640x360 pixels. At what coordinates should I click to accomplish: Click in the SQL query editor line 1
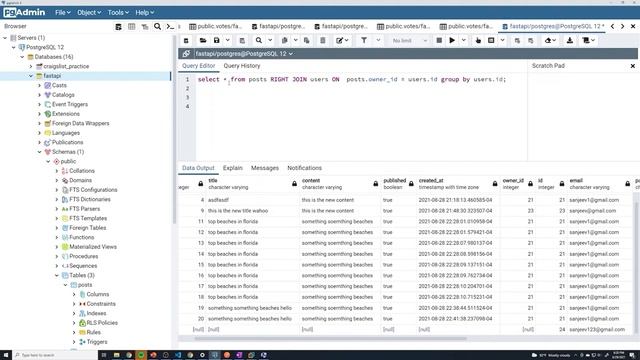click(x=352, y=80)
